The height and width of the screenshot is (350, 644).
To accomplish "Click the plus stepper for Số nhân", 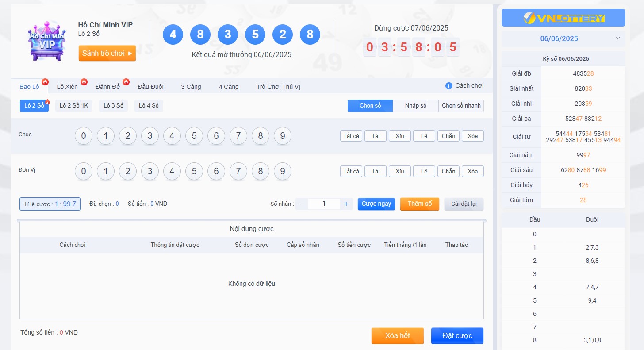I will click(x=346, y=204).
